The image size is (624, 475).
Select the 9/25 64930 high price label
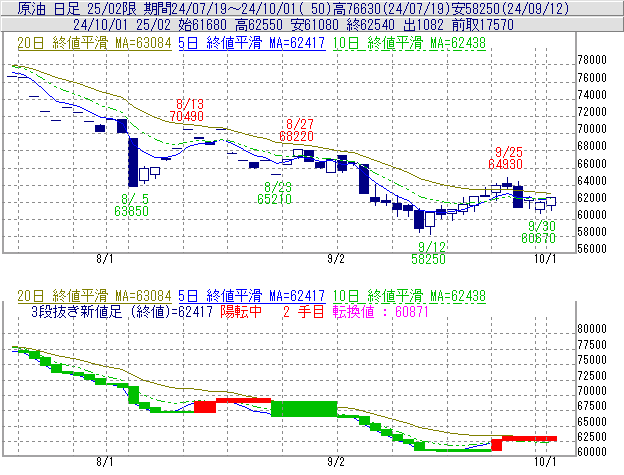tap(505, 158)
